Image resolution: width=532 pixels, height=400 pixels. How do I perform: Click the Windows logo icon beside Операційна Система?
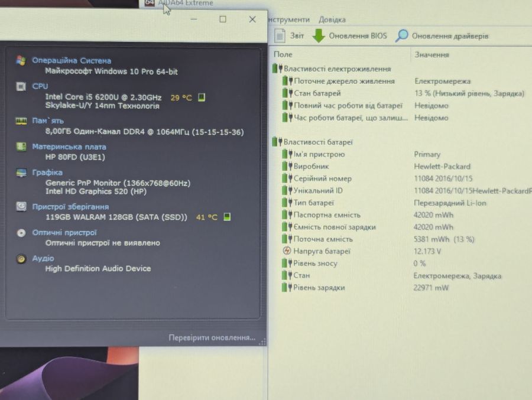21,60
